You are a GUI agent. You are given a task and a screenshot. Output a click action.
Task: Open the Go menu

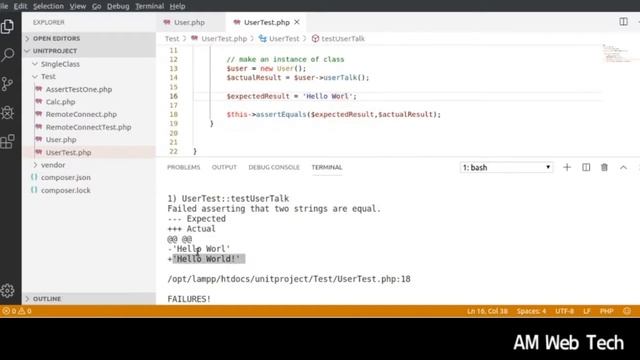tap(96, 6)
